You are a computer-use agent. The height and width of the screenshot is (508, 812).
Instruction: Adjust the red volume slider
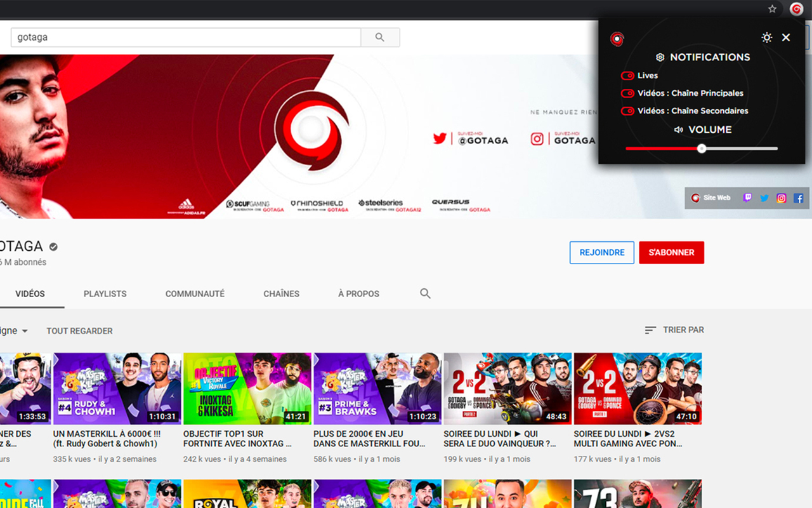(x=701, y=149)
